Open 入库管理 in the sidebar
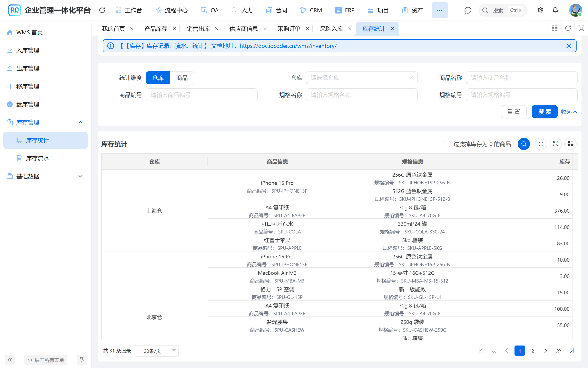The height and width of the screenshot is (368, 588). click(46, 50)
